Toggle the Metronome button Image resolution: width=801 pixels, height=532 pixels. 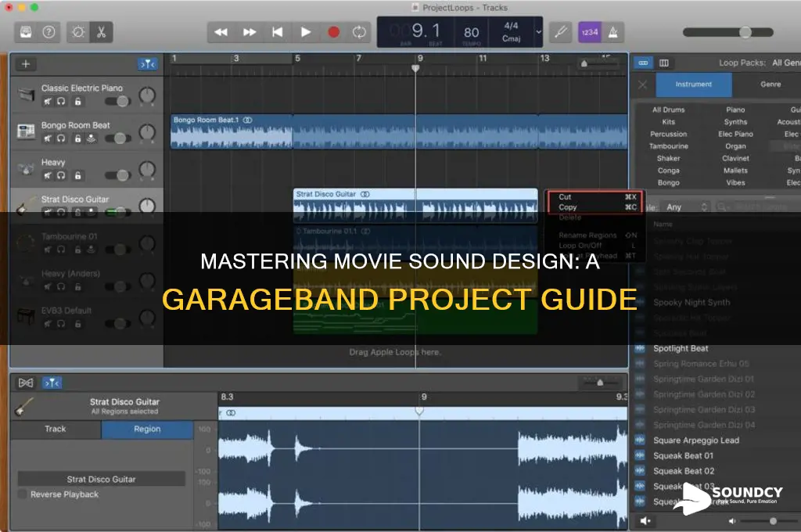pos(613,32)
